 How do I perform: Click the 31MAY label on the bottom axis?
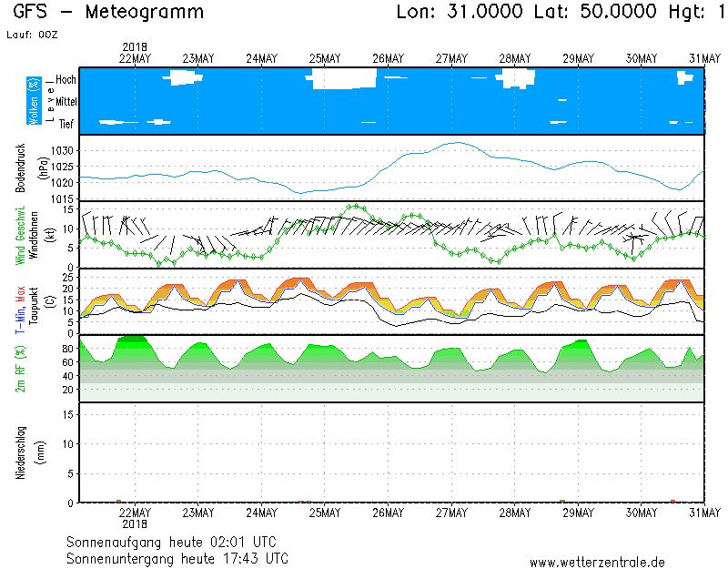[704, 513]
